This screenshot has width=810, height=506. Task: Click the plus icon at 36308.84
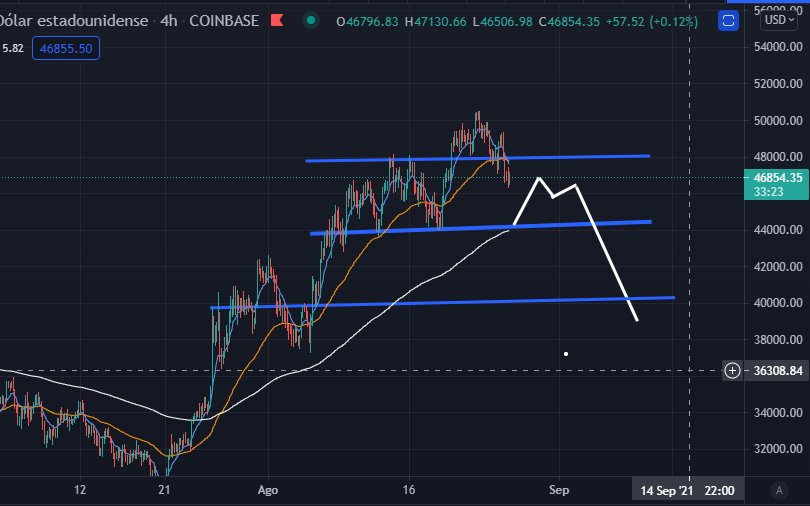pos(732,371)
